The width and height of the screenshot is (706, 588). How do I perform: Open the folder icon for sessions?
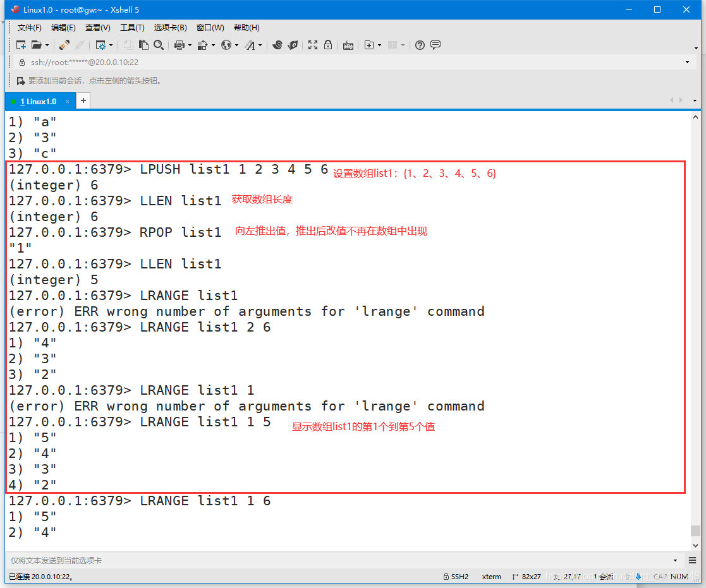point(37,45)
